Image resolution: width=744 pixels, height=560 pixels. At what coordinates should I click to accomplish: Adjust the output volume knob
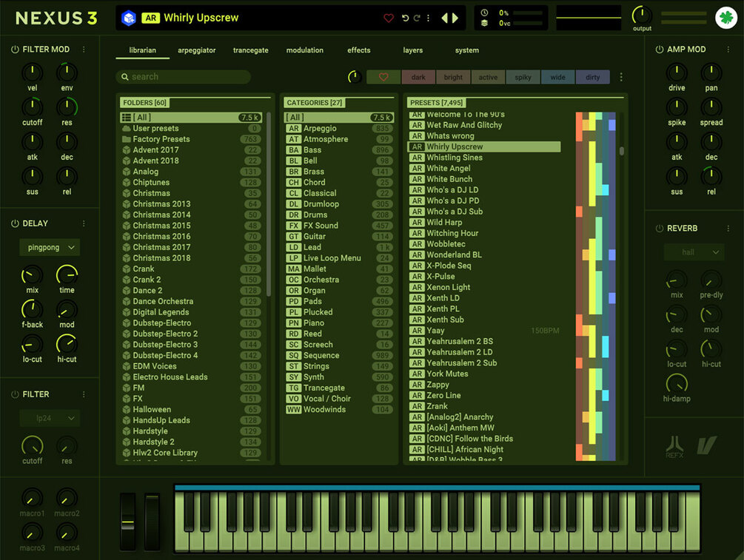pos(642,16)
